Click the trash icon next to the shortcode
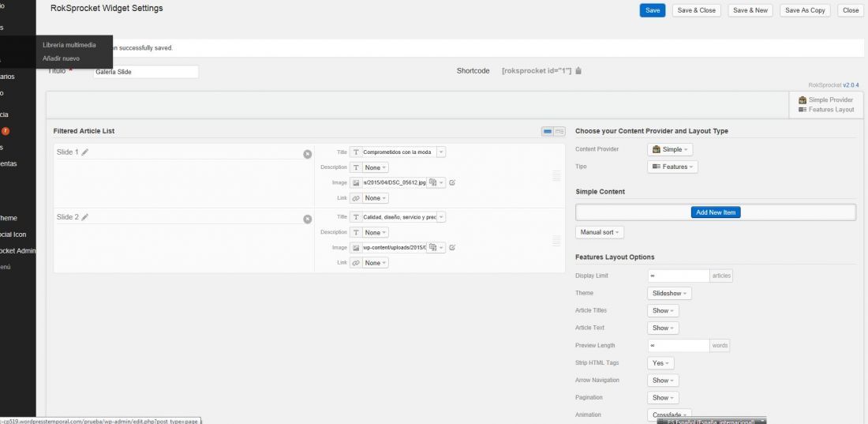 point(578,70)
